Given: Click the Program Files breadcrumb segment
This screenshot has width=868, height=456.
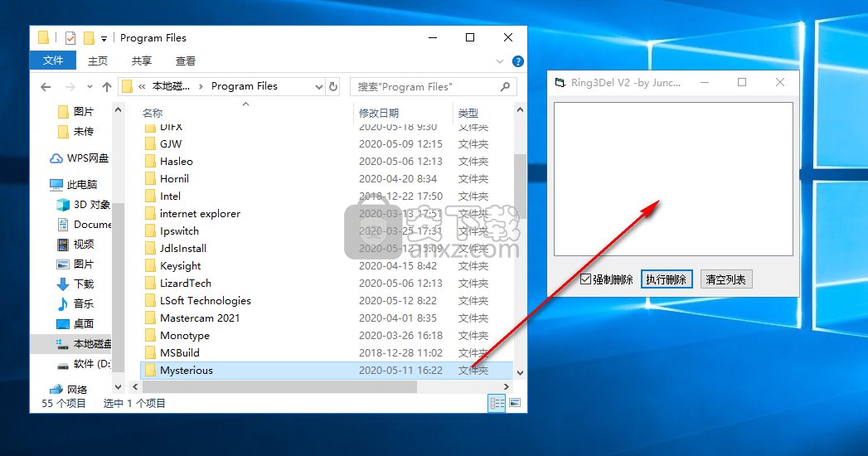Looking at the screenshot, I should [244, 86].
